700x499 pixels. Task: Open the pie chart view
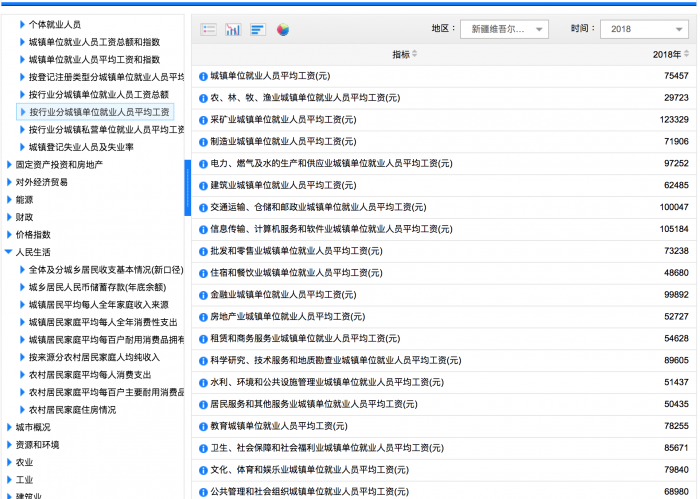point(283,30)
